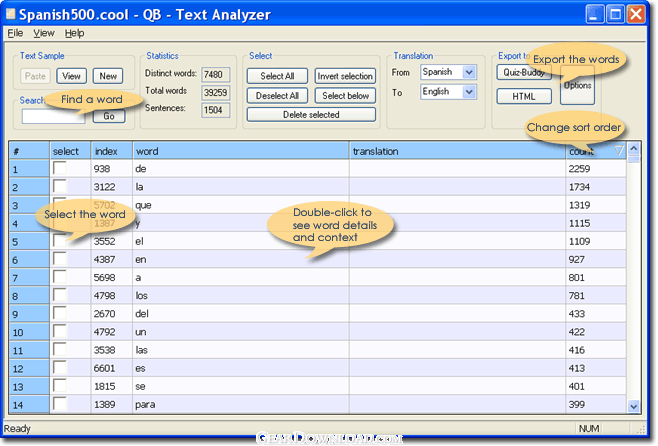Click the Ready status bar text

coord(17,428)
